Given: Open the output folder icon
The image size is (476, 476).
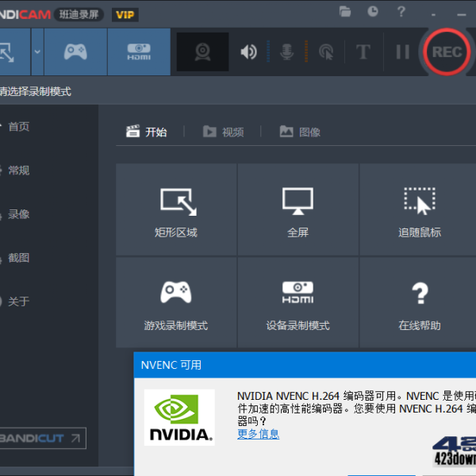Looking at the screenshot, I should click(x=345, y=12).
